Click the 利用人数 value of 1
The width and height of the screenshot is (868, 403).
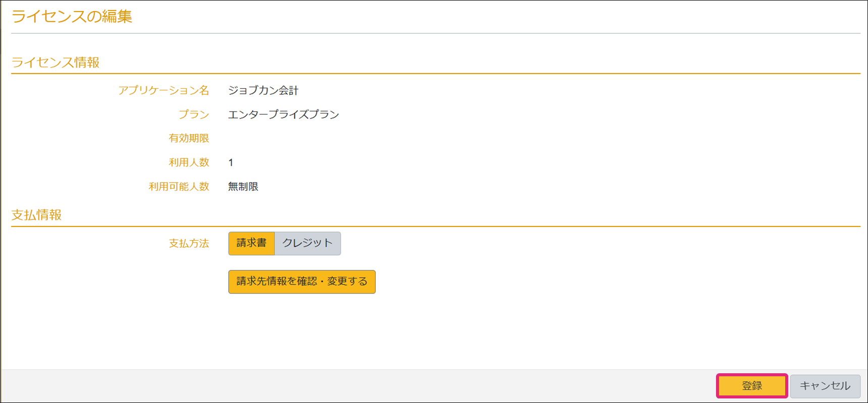tap(231, 162)
